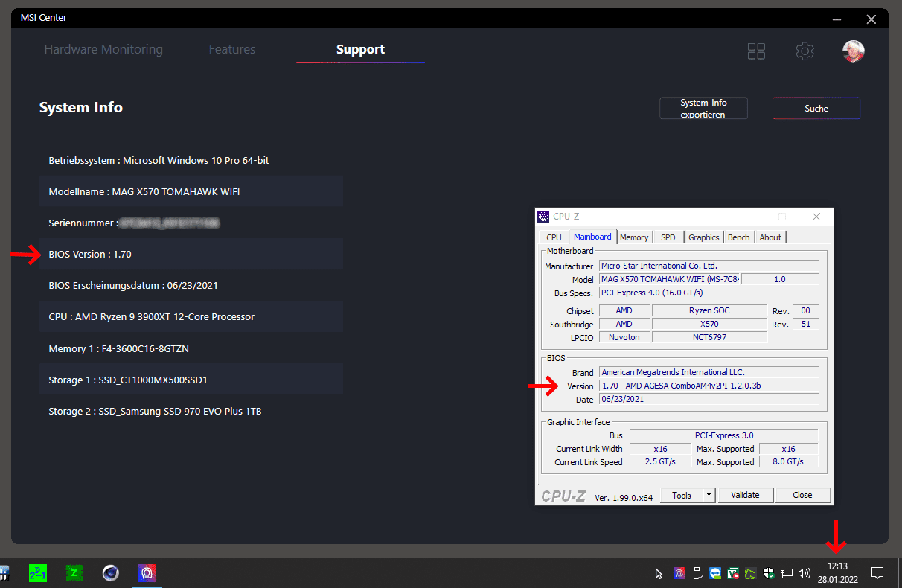902x588 pixels.
Task: Open the SPD tab in CPU-Z
Action: pyautogui.click(x=668, y=237)
